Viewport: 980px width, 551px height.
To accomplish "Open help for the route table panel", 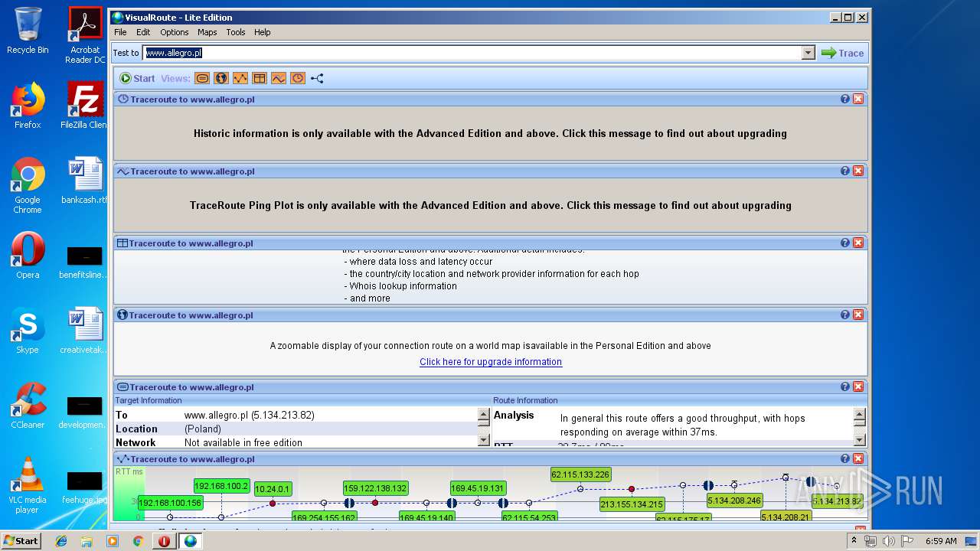I will click(x=845, y=243).
